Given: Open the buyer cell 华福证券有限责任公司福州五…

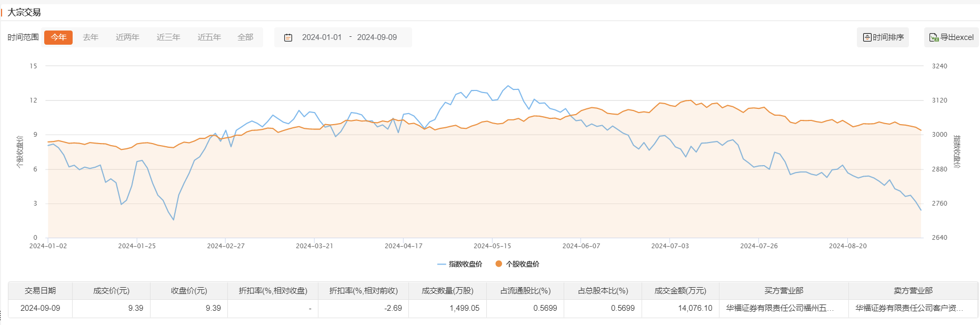Looking at the screenshot, I should click(x=779, y=308).
